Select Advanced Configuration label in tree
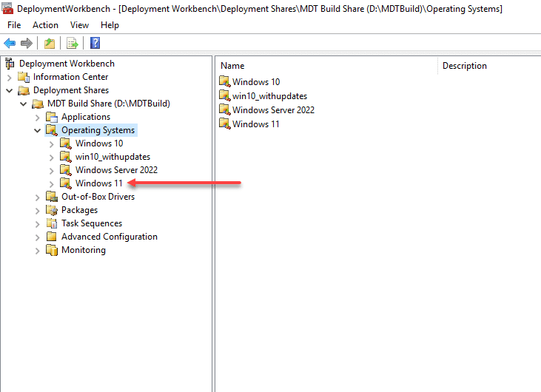 pos(110,237)
